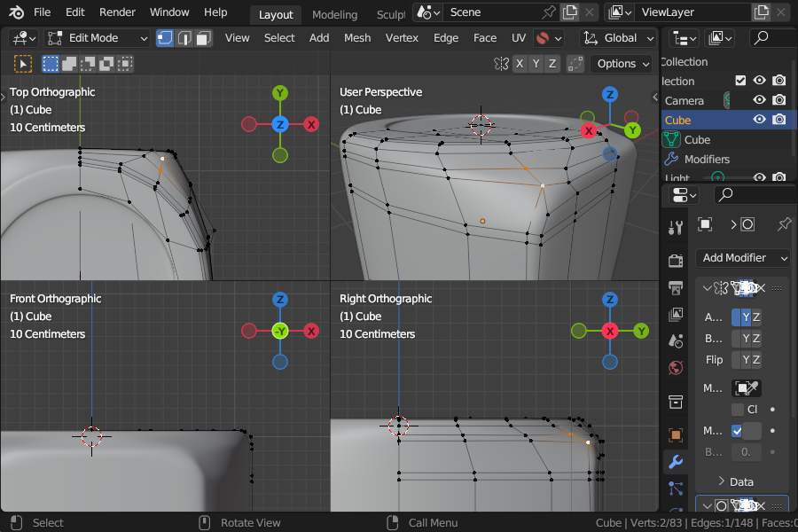Select face select mode icon
The height and width of the screenshot is (532, 798).
(x=203, y=38)
